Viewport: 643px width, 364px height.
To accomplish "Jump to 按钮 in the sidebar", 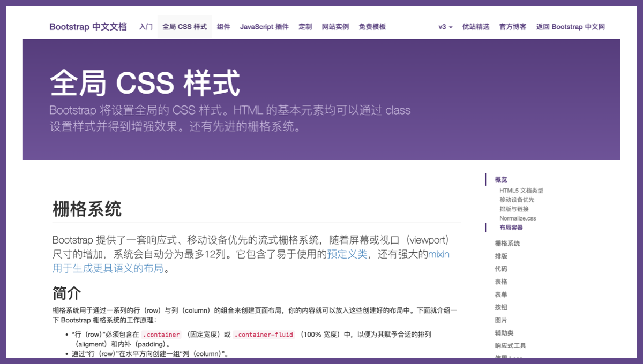I will tap(501, 308).
